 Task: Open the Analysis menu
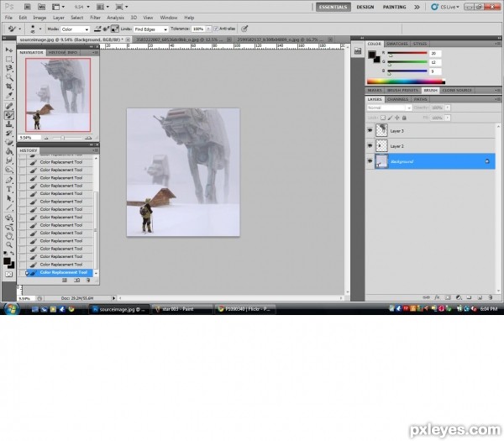pyautogui.click(x=115, y=18)
